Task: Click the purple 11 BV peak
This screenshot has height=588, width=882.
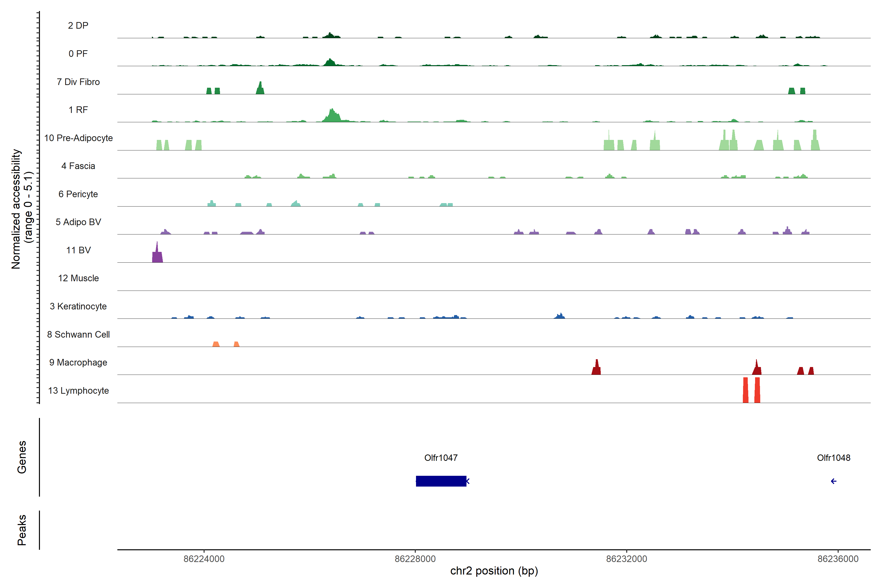Action: pyautogui.click(x=157, y=256)
